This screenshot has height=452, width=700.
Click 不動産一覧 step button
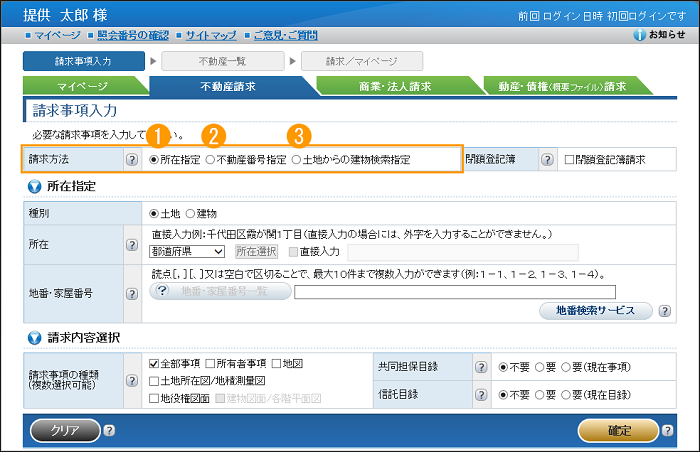pos(223,61)
